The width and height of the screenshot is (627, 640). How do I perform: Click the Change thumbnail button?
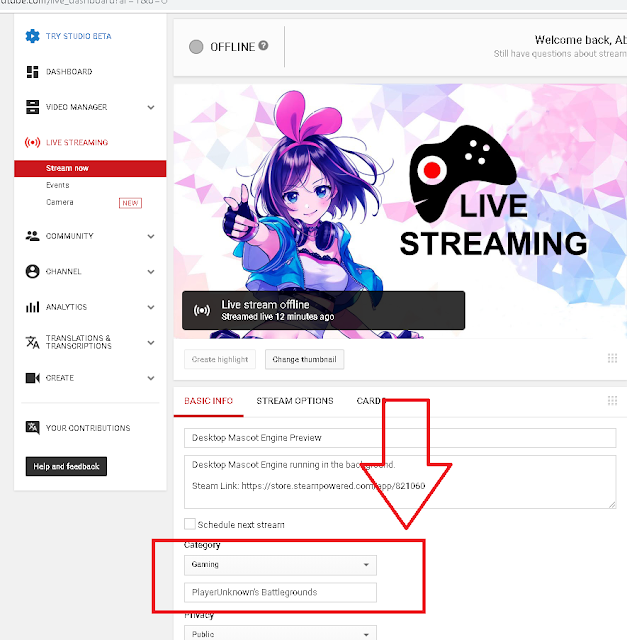click(x=305, y=359)
